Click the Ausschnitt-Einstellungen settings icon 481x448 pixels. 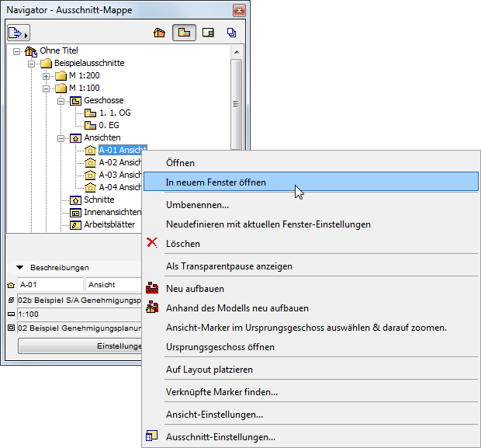pos(151,436)
